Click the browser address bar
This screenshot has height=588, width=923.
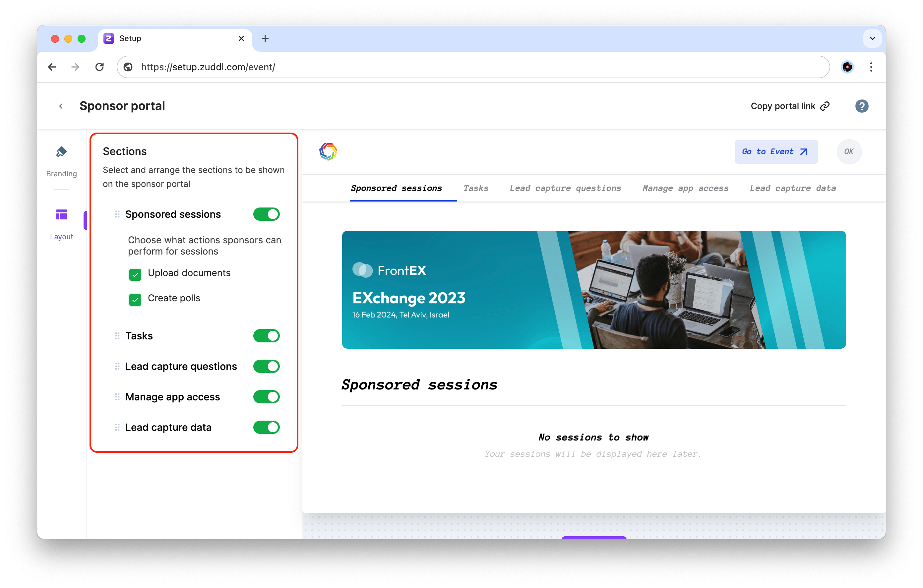(x=460, y=67)
